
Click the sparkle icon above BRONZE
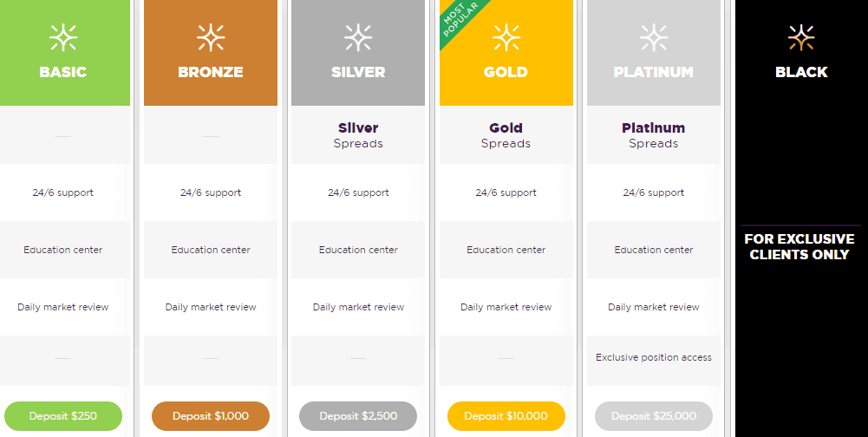point(211,37)
